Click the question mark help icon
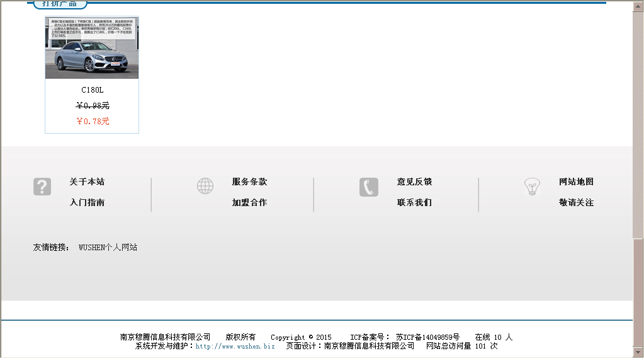The image size is (644, 358). pyautogui.click(x=42, y=187)
